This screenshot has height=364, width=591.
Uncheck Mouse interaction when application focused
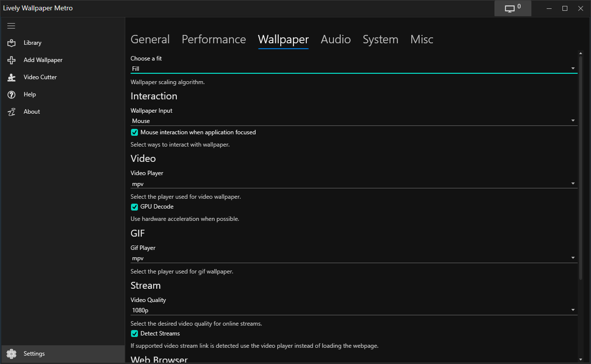click(134, 132)
